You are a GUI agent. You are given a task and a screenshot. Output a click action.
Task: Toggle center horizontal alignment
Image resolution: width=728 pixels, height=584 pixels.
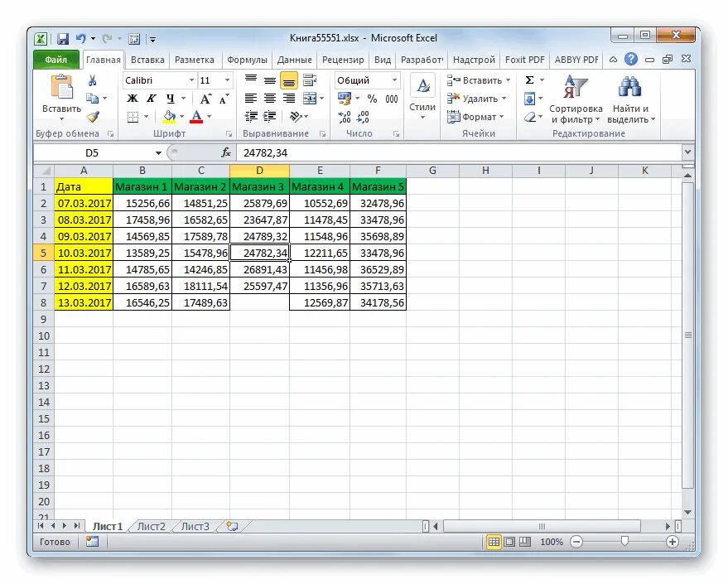point(270,99)
